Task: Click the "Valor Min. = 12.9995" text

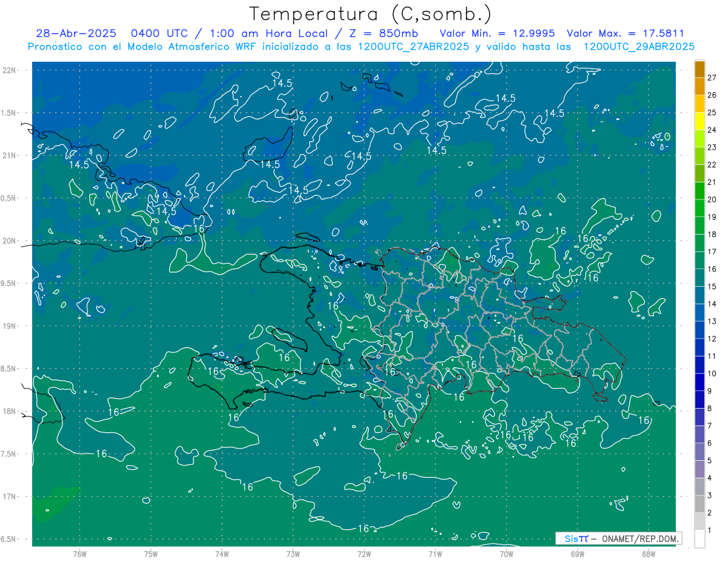Action: coord(497,33)
